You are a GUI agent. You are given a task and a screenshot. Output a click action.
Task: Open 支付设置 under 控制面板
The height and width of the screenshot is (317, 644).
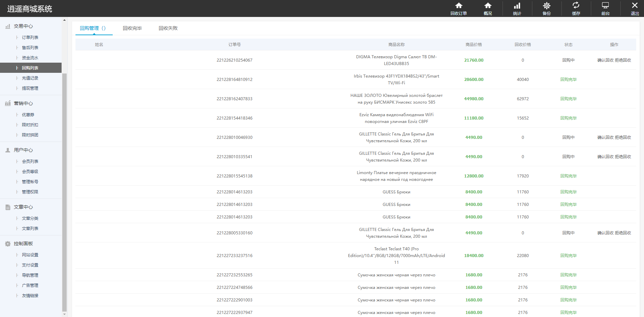(x=30, y=265)
